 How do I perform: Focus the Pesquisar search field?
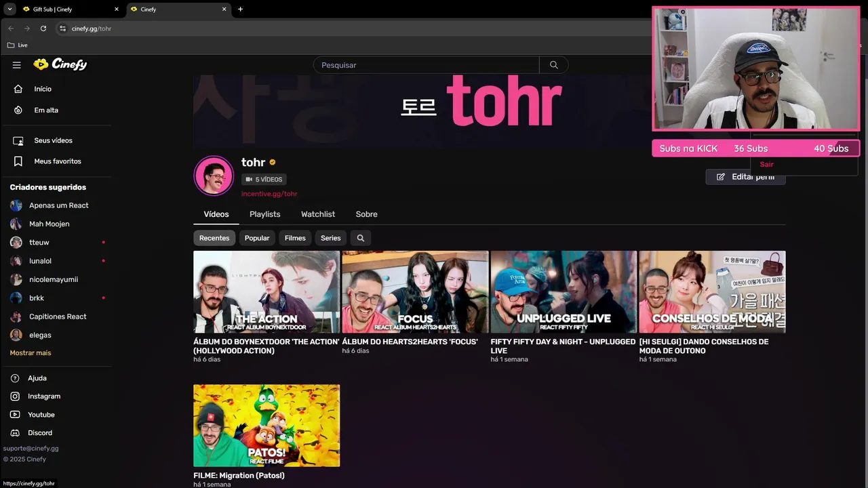click(x=426, y=65)
